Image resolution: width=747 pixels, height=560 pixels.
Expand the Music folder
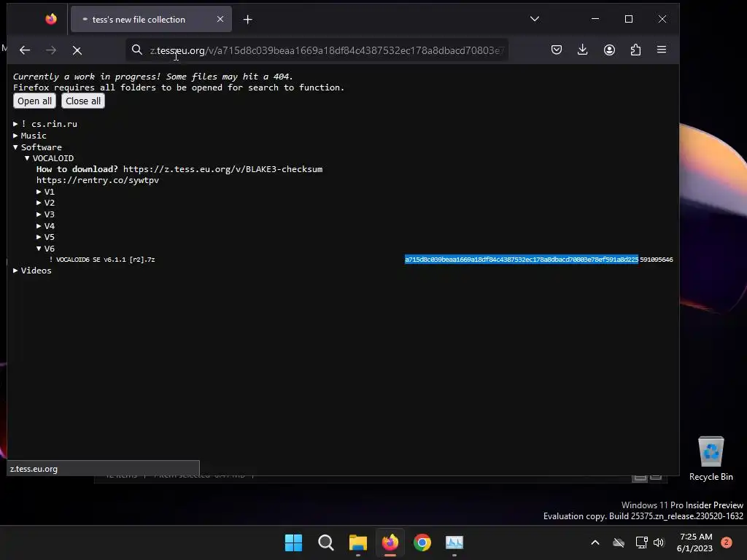tap(29, 136)
